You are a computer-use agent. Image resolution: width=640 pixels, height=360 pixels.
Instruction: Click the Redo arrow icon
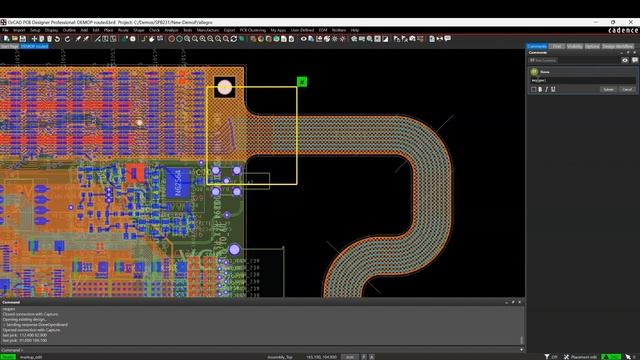[67, 39]
